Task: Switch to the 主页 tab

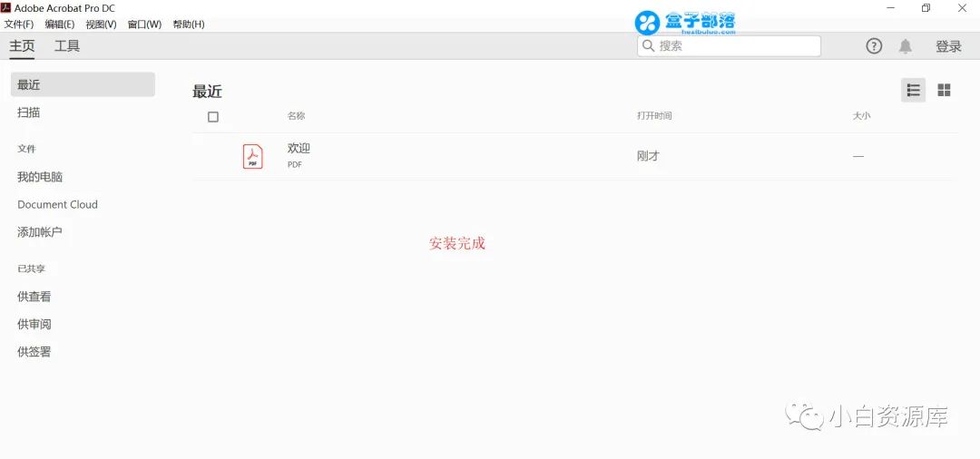Action: click(x=22, y=45)
